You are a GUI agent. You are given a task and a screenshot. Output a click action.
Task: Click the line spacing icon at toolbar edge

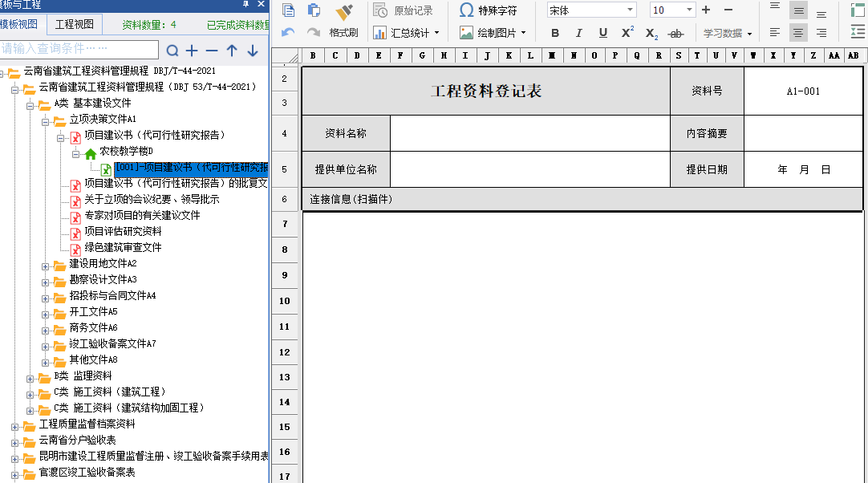point(858,33)
